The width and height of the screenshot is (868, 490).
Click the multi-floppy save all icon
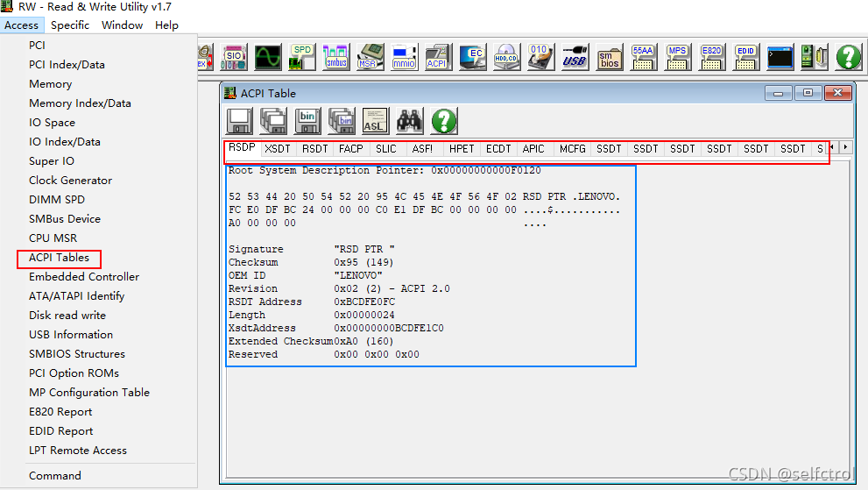coord(273,121)
